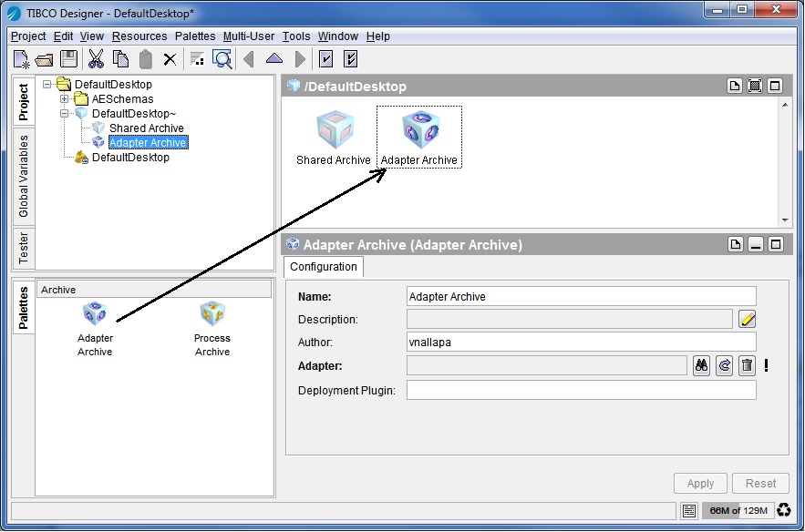Screen dimensions: 805x532
Task: Collapse the DefaultDesktop~ archive node
Action: (64, 113)
